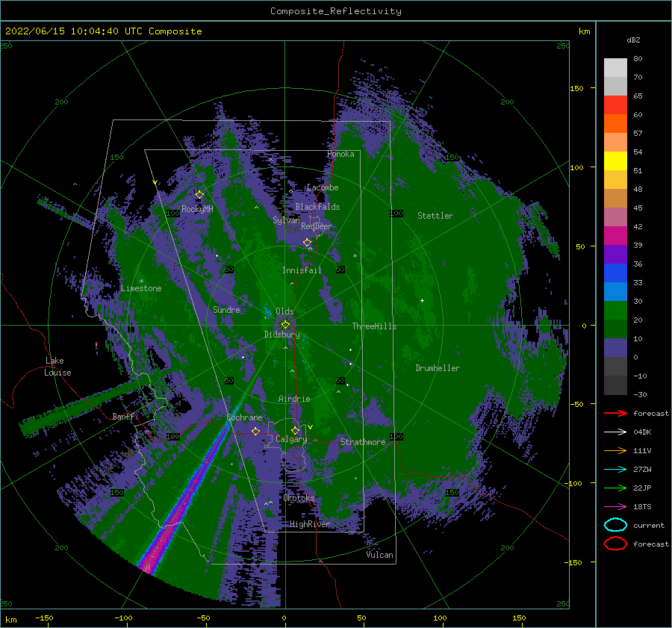This screenshot has height=628, width=672.
Task: Click the red forecast ellipse icon
Action: pyautogui.click(x=615, y=544)
